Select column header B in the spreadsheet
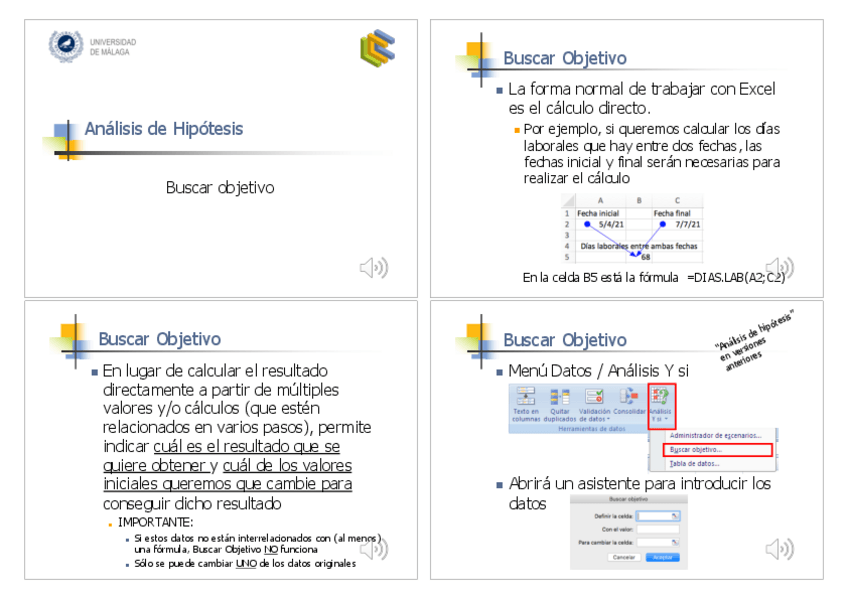 (x=639, y=200)
